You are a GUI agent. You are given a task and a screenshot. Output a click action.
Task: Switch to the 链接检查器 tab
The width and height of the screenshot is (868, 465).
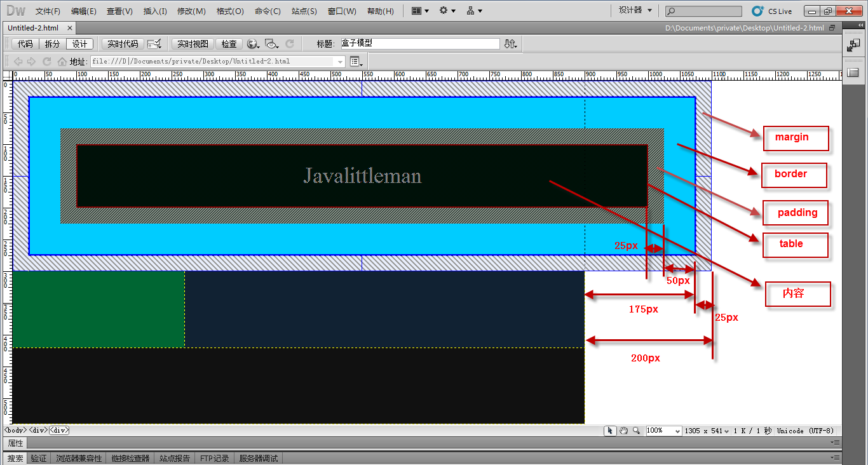[130, 458]
